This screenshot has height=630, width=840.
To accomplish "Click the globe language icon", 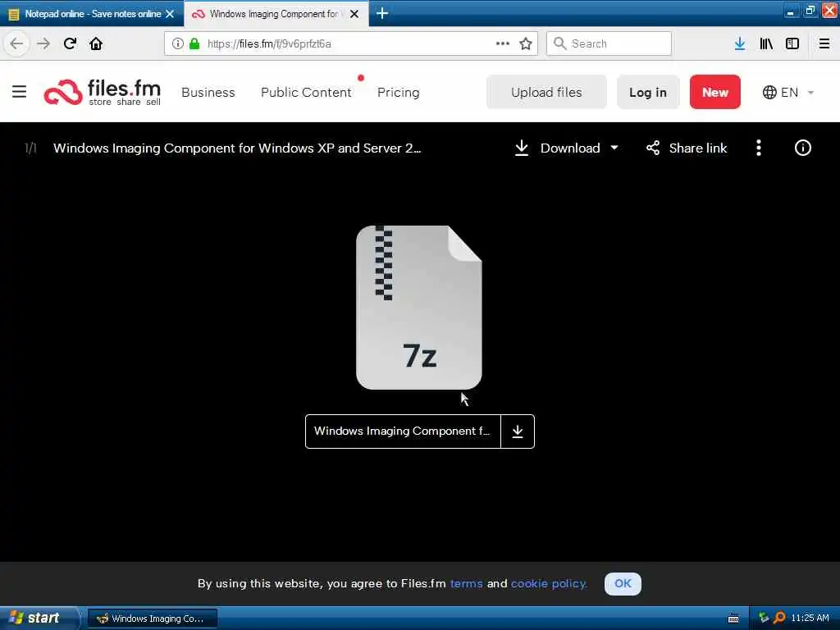I will [769, 92].
